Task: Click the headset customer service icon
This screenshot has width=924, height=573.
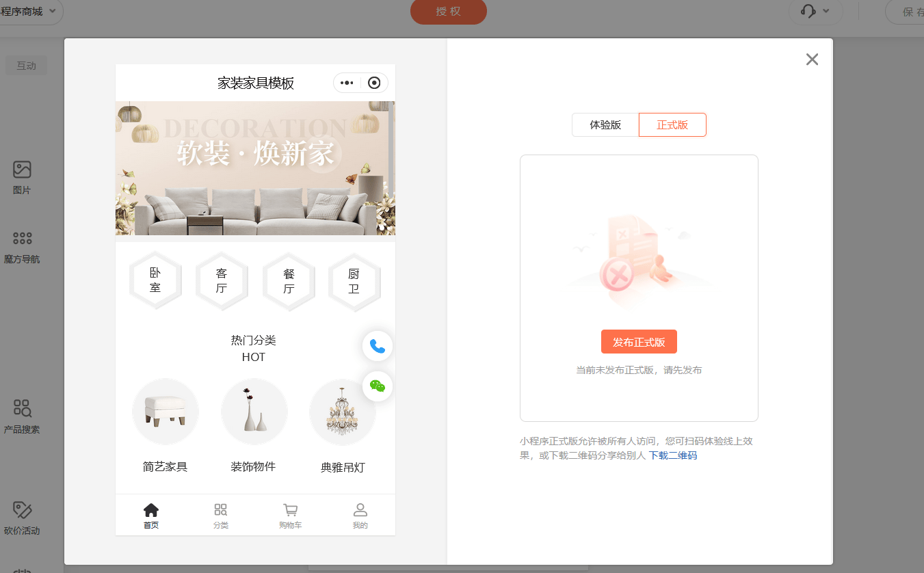Action: click(808, 12)
